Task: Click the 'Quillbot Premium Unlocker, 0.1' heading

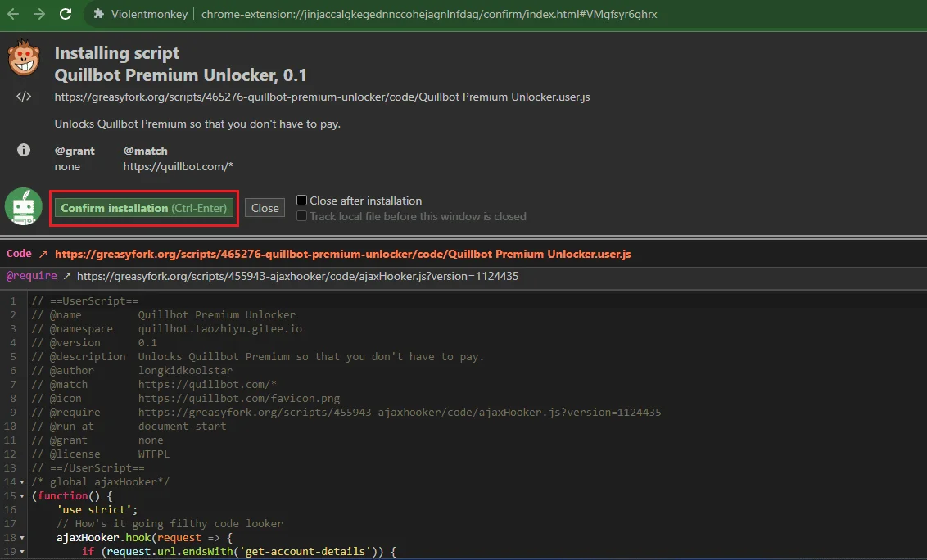Action: [x=180, y=75]
